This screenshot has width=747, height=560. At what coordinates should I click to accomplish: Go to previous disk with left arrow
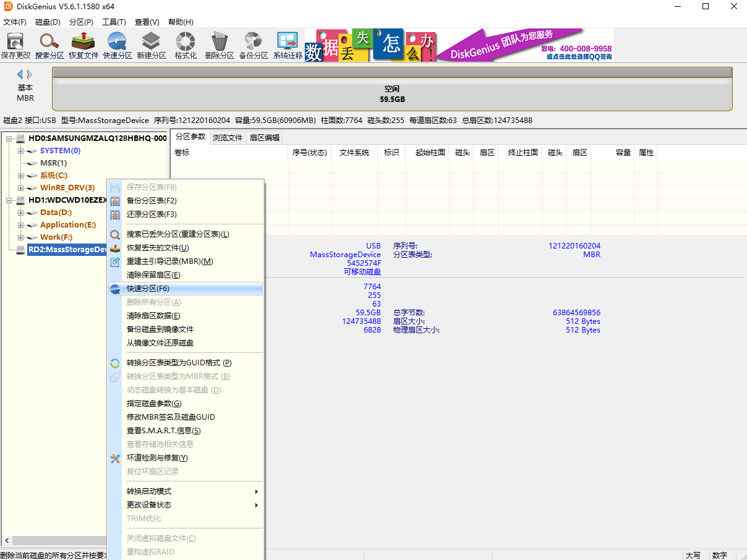pos(20,74)
